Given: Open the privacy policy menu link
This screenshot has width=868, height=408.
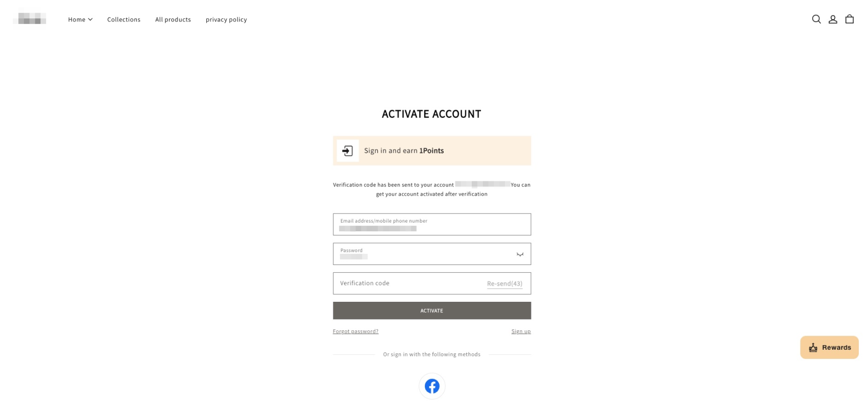Looking at the screenshot, I should 226,19.
